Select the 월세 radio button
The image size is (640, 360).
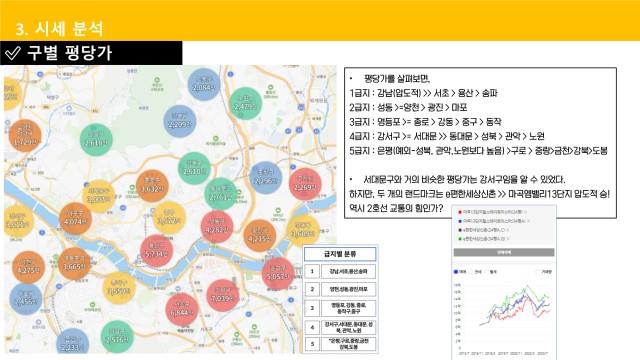click(x=487, y=271)
